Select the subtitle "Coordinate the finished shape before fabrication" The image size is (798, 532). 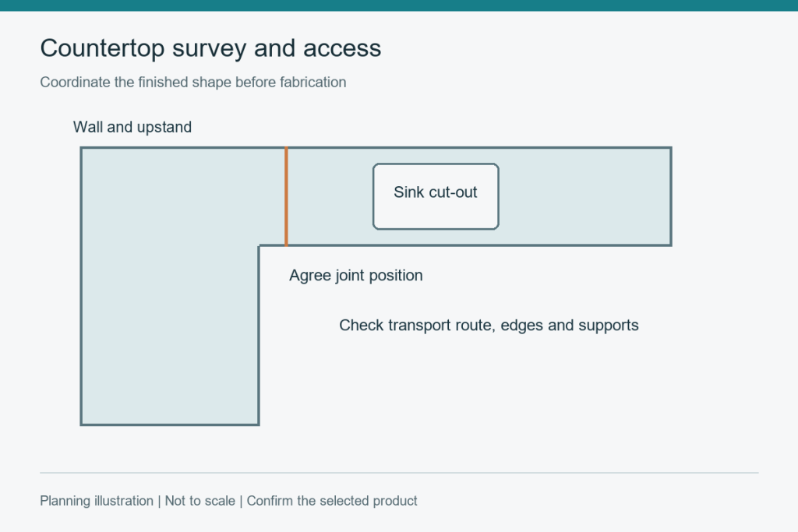pos(193,83)
